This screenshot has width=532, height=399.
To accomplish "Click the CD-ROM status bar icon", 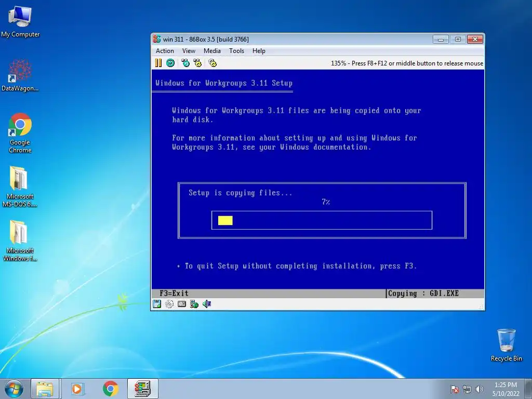I will pos(169,304).
